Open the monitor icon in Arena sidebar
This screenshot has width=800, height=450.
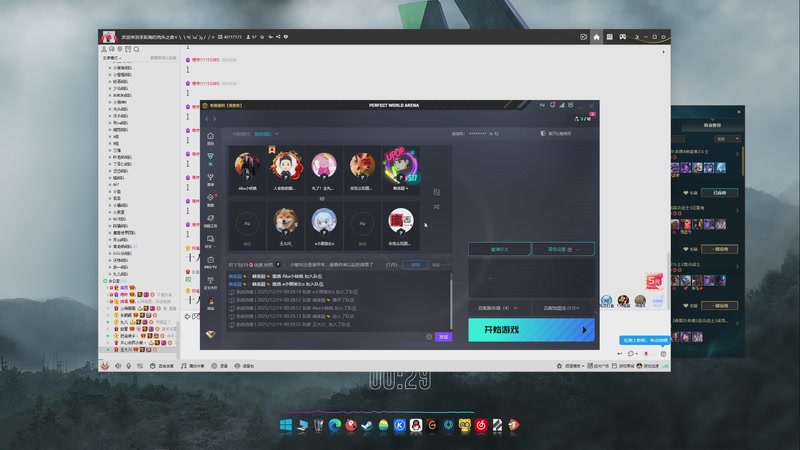pos(210,241)
